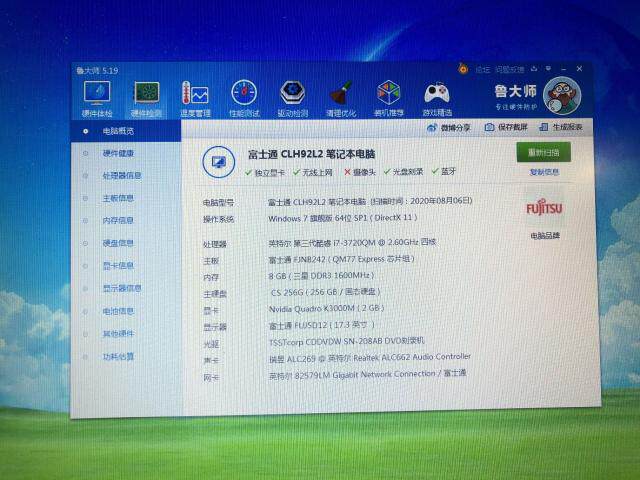Open the 清理优化 broom cleanup icon
This screenshot has width=640, height=480.
click(x=341, y=99)
